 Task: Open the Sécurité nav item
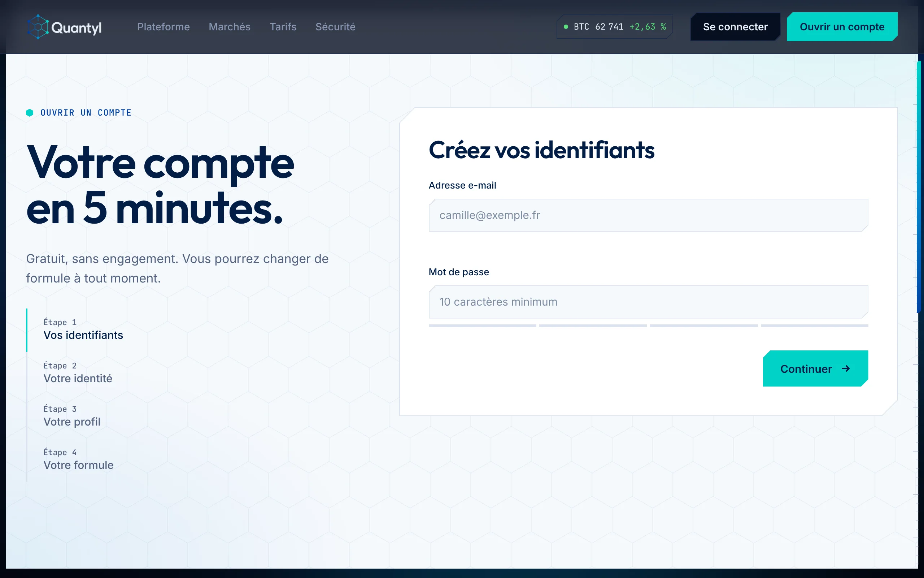[x=335, y=27]
